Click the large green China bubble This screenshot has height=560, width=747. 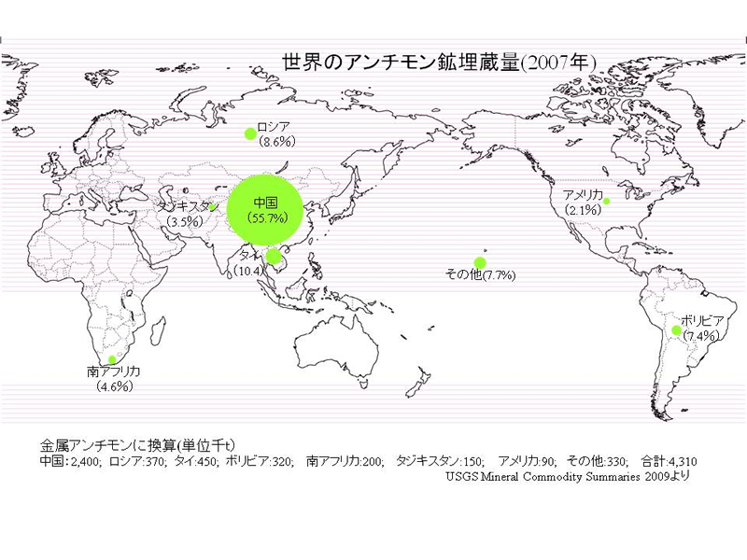pos(264,209)
